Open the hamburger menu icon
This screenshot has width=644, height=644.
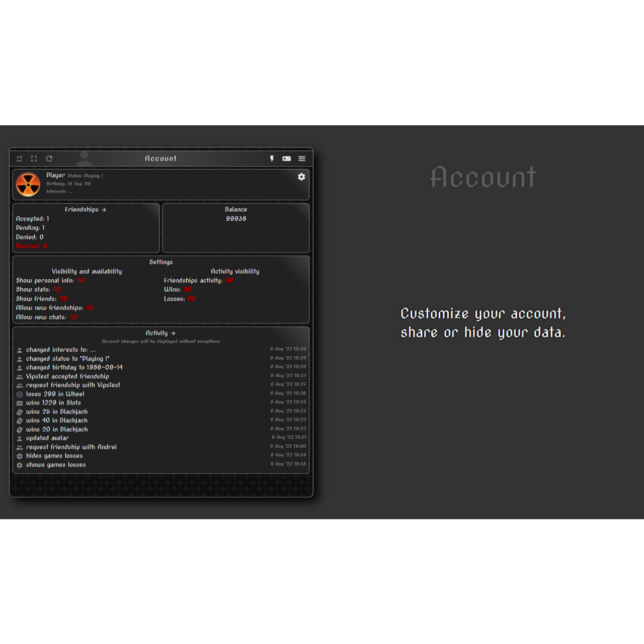click(x=302, y=158)
